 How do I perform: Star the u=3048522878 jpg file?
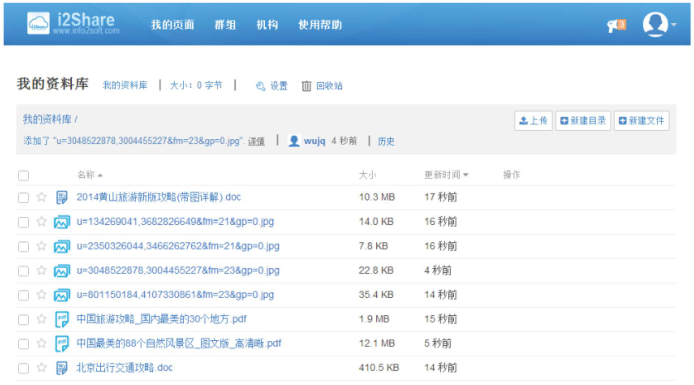[x=42, y=270]
